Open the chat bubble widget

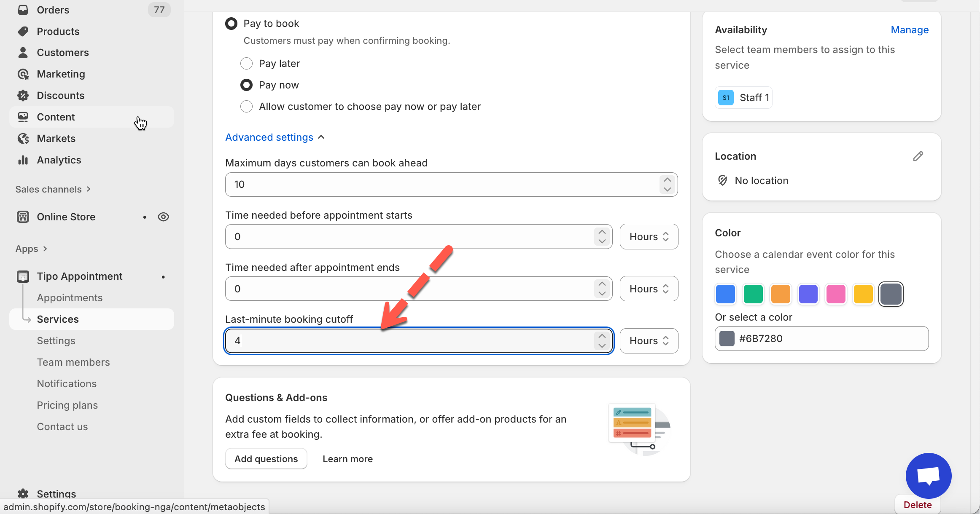coord(928,476)
